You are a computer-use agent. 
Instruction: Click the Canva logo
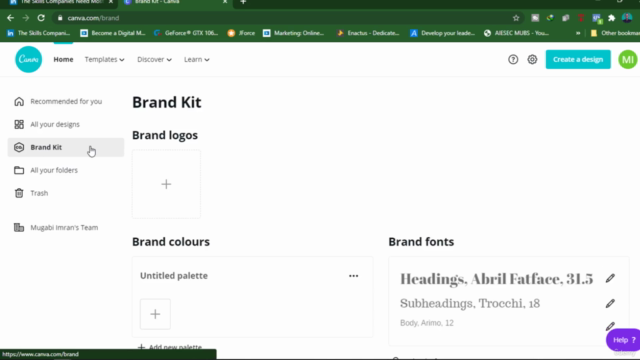(x=29, y=60)
